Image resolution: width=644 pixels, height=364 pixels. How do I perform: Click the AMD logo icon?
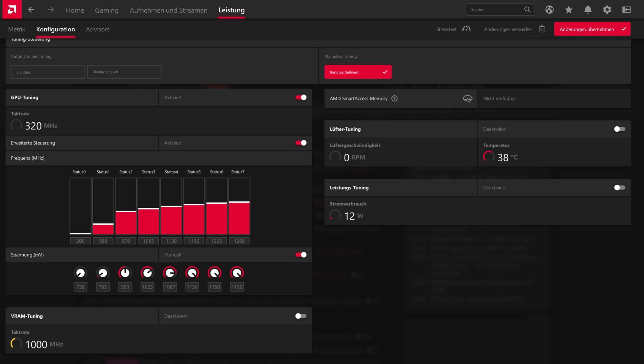pyautogui.click(x=12, y=10)
